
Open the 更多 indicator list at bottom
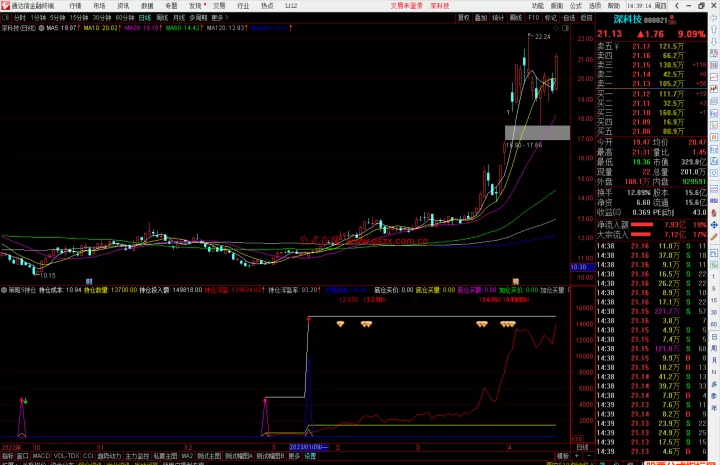coord(294,456)
